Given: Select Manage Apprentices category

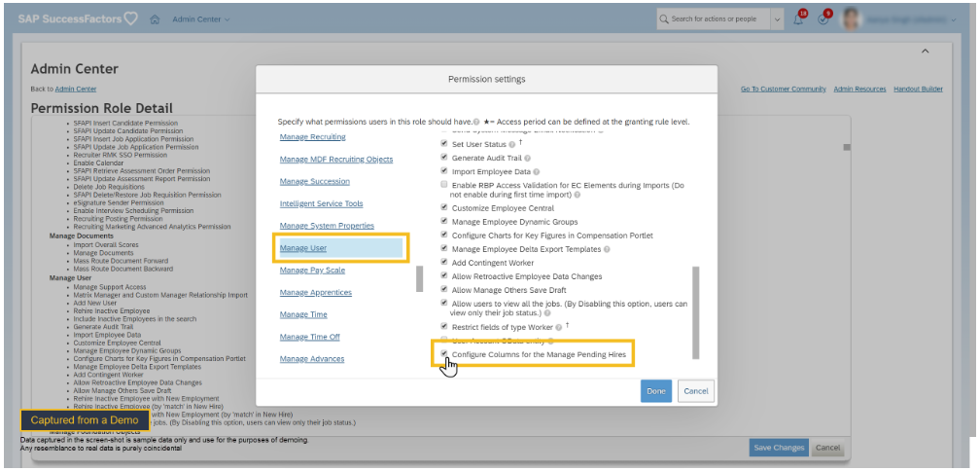Looking at the screenshot, I should point(316,293).
